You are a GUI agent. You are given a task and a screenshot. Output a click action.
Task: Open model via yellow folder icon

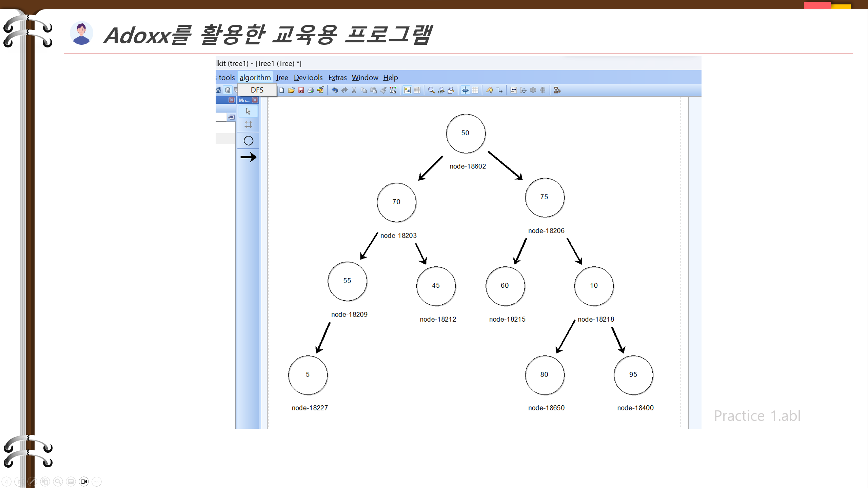point(291,90)
